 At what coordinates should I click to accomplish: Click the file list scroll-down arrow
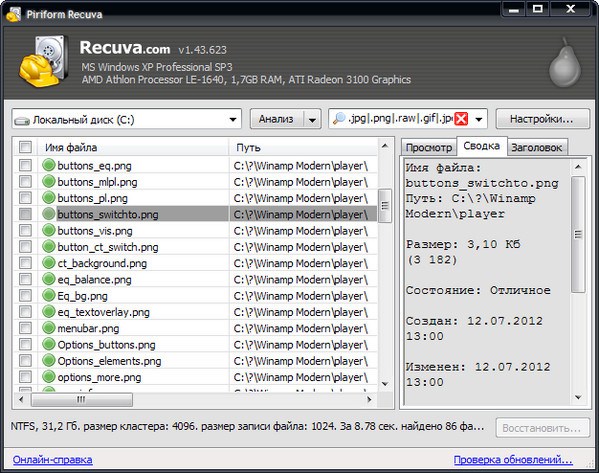coord(385,384)
